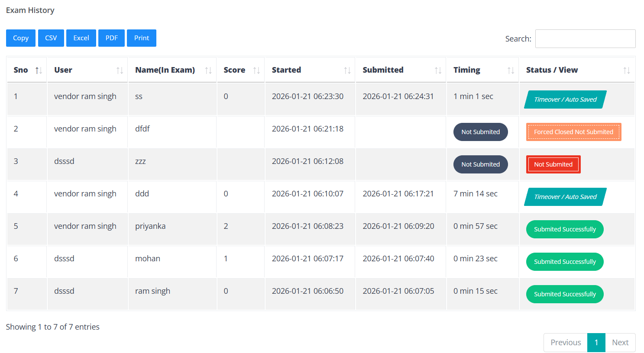Click the Status / View sort arrows

click(x=626, y=71)
